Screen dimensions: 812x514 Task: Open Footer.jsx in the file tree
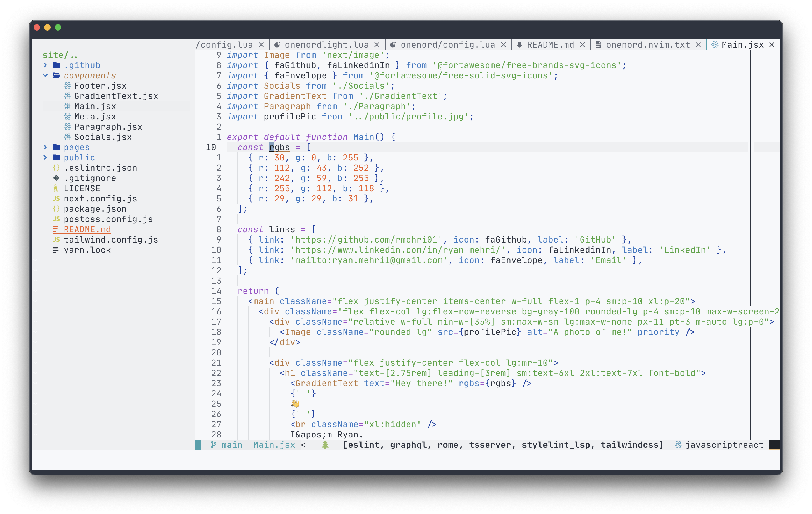[x=101, y=86]
